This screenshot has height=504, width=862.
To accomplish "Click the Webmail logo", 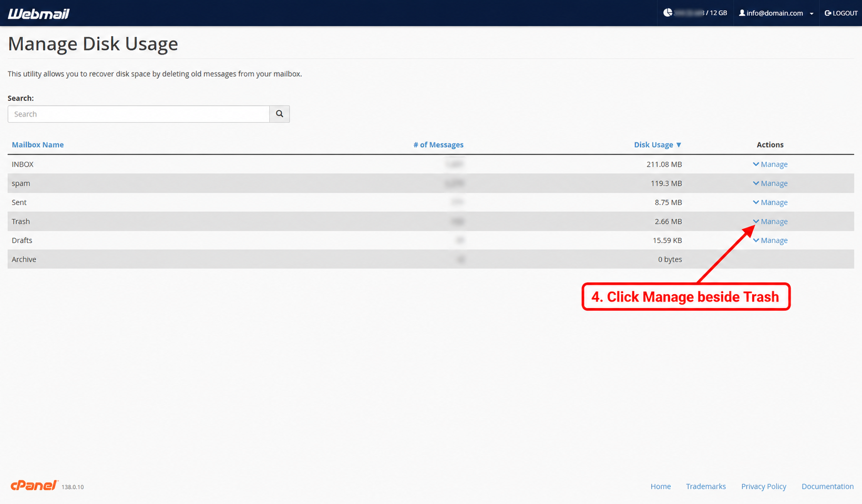I will (38, 14).
